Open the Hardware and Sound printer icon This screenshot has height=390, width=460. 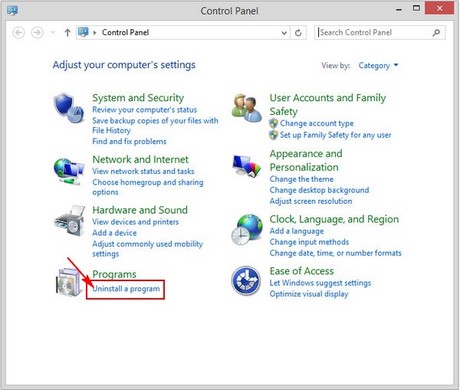coord(70,220)
